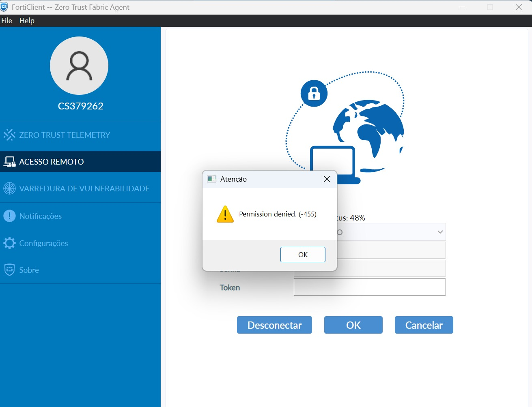Minimize the FortiClient window
The height and width of the screenshot is (407, 532).
pos(462,7)
